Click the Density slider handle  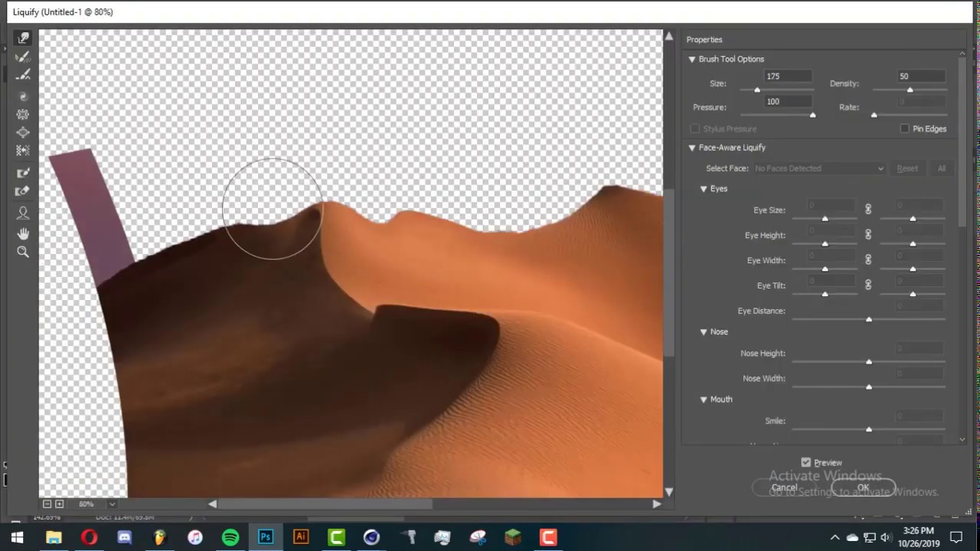click(910, 90)
